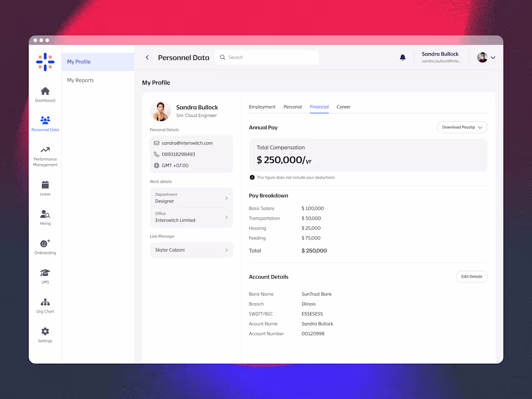
Task: Click the Interswitch app logo
Action: click(45, 62)
